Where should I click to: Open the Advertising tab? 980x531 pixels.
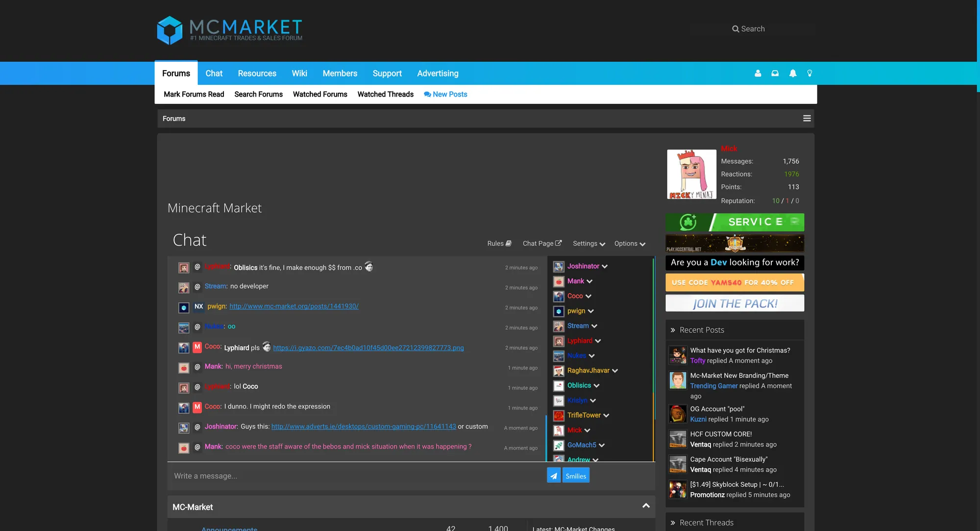438,73
